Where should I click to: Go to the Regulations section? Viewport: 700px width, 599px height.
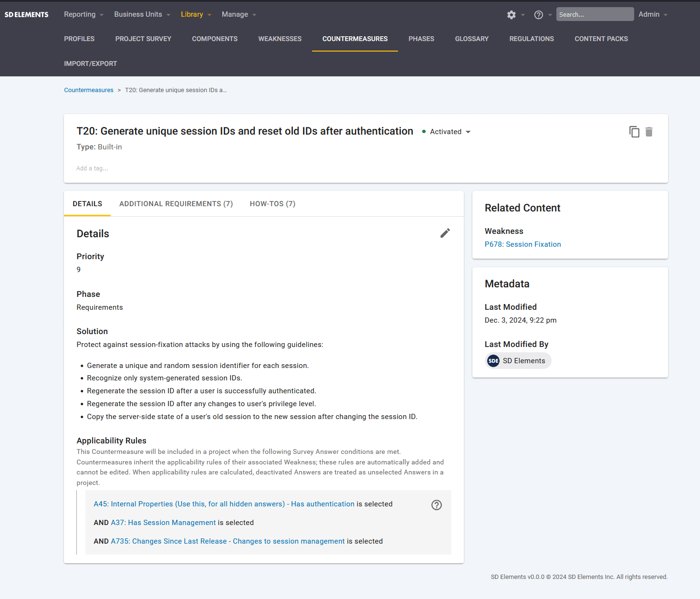532,39
